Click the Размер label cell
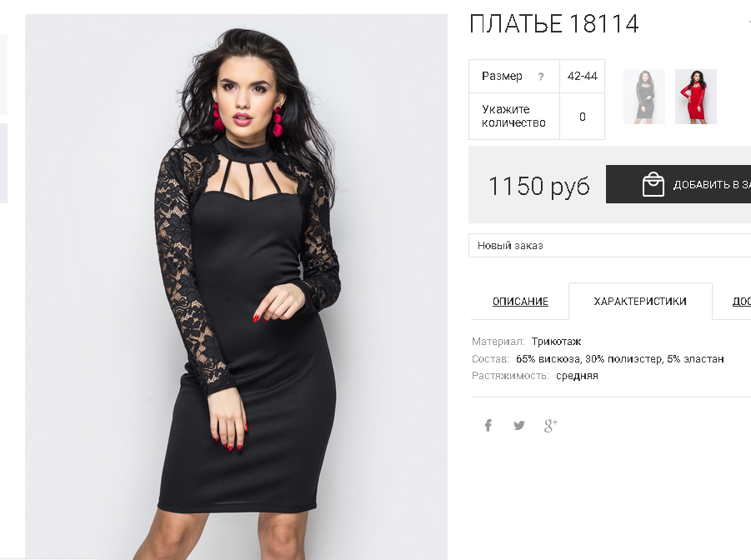This screenshot has height=560, width=751. (514, 76)
